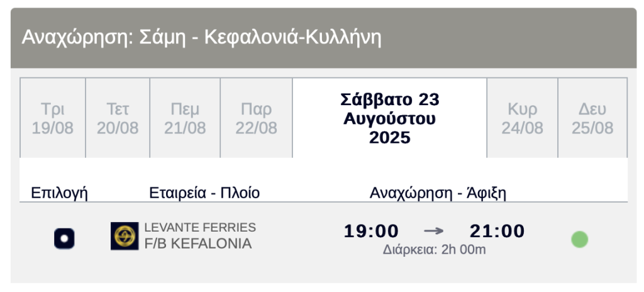Click the arrow between departure and arrival
This screenshot has width=644, height=292.
434,231
